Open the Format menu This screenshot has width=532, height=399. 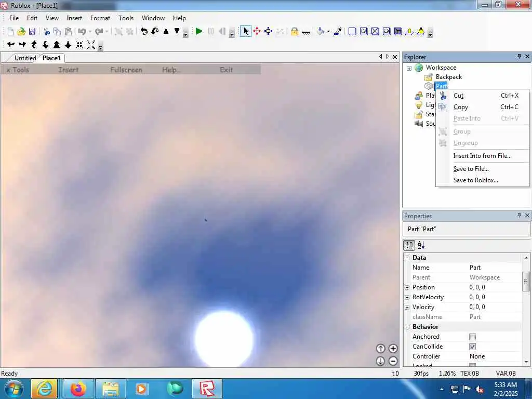100,18
